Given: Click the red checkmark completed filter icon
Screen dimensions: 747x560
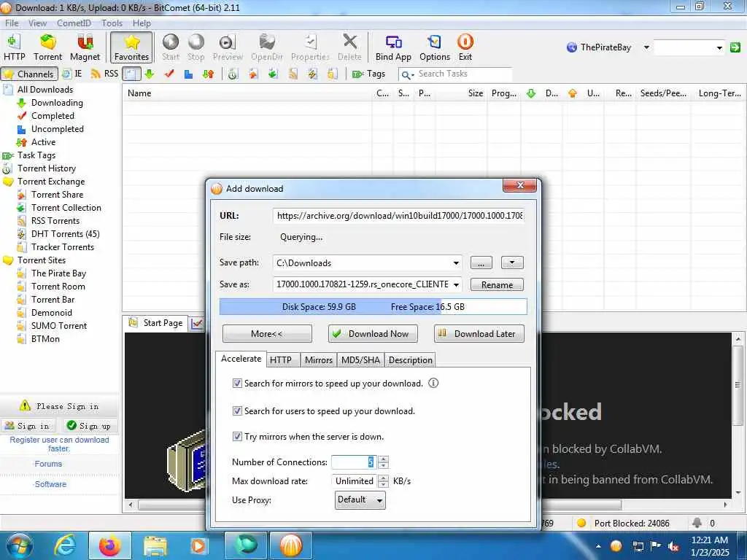Looking at the screenshot, I should pyautogui.click(x=169, y=74).
